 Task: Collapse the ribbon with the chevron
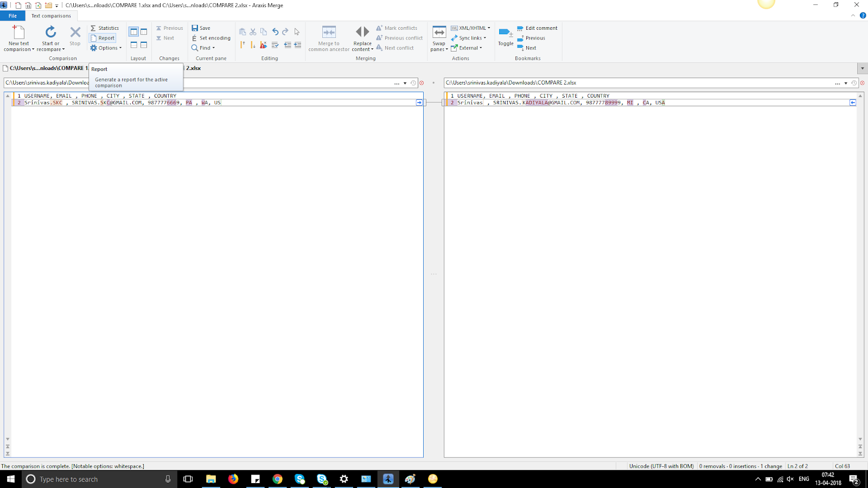point(853,16)
